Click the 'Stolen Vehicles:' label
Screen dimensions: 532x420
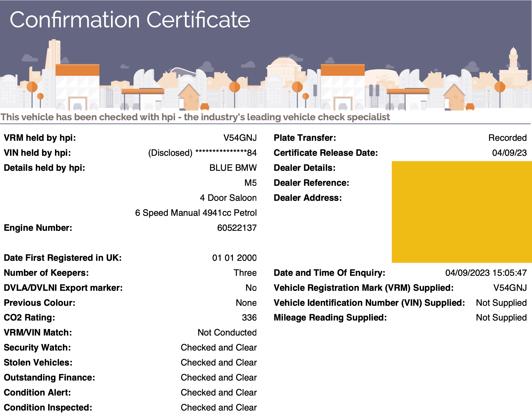[x=38, y=363]
